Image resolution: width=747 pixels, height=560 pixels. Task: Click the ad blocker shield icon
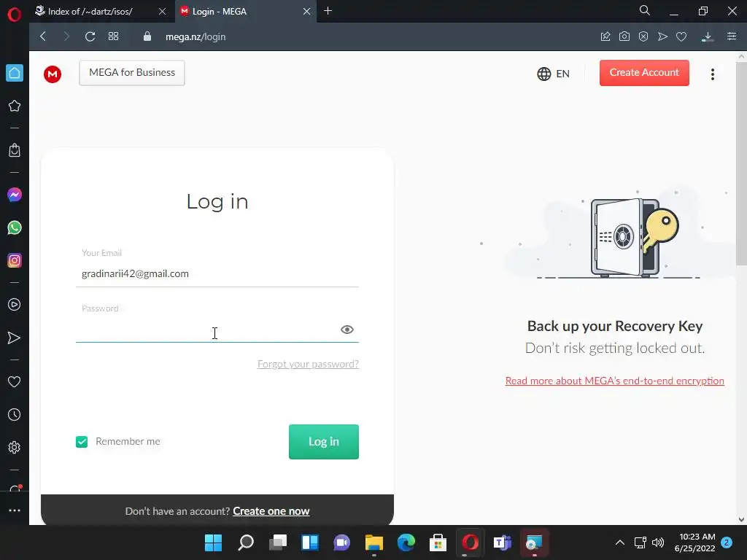(643, 36)
